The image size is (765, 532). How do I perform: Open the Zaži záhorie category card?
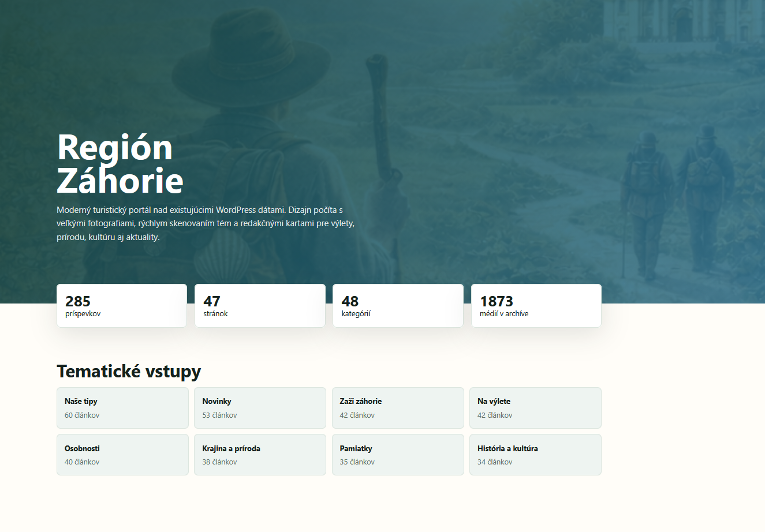click(x=398, y=408)
